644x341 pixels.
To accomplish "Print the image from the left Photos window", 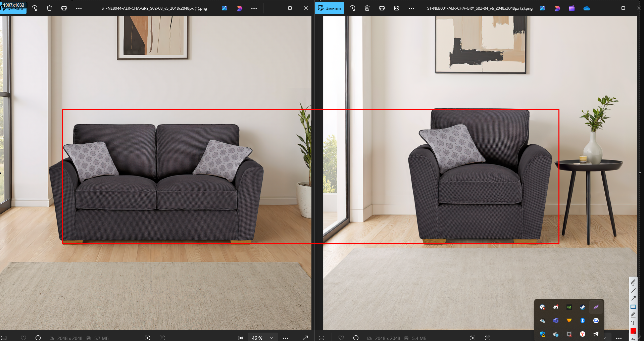I will pyautogui.click(x=64, y=8).
